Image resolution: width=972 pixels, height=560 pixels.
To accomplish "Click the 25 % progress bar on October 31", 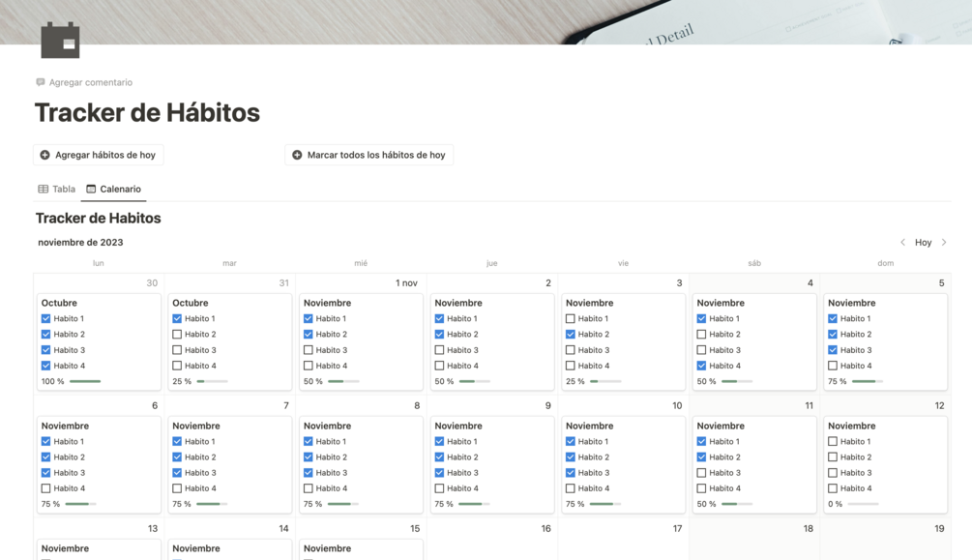I will pos(212,381).
